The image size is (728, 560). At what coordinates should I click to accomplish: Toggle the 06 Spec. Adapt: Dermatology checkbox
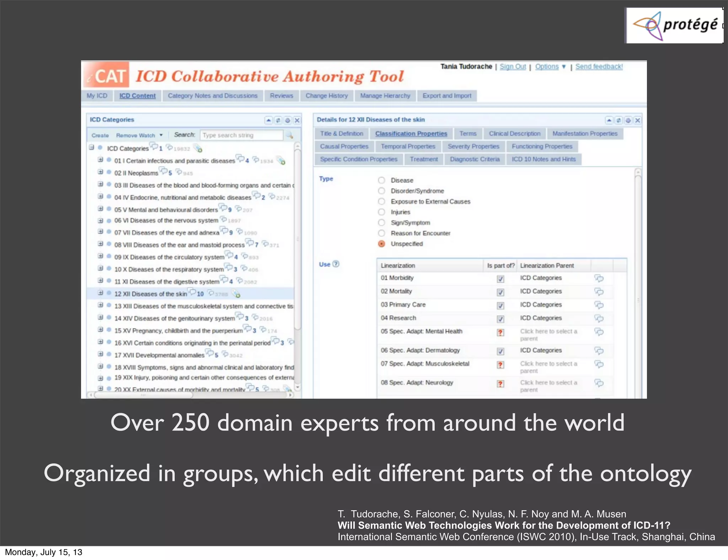point(500,351)
